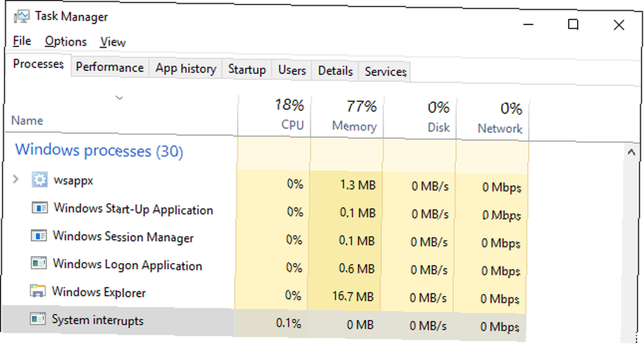
Task: Click the sort chevron above the Name column
Action: click(x=119, y=98)
